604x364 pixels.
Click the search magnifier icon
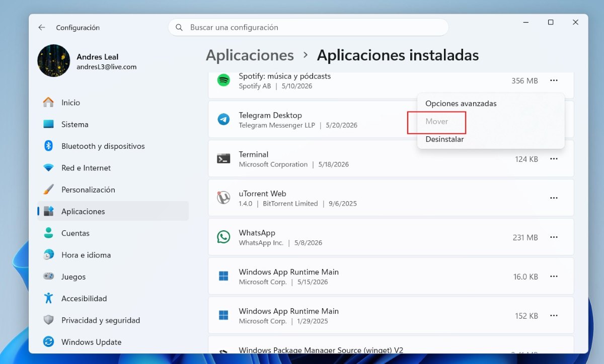tap(179, 28)
